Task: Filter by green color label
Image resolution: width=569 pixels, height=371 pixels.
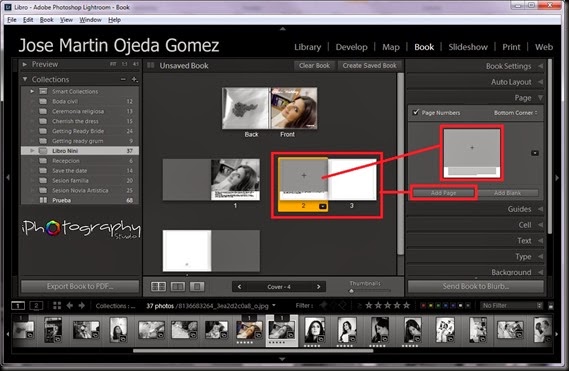Action: [x=438, y=306]
